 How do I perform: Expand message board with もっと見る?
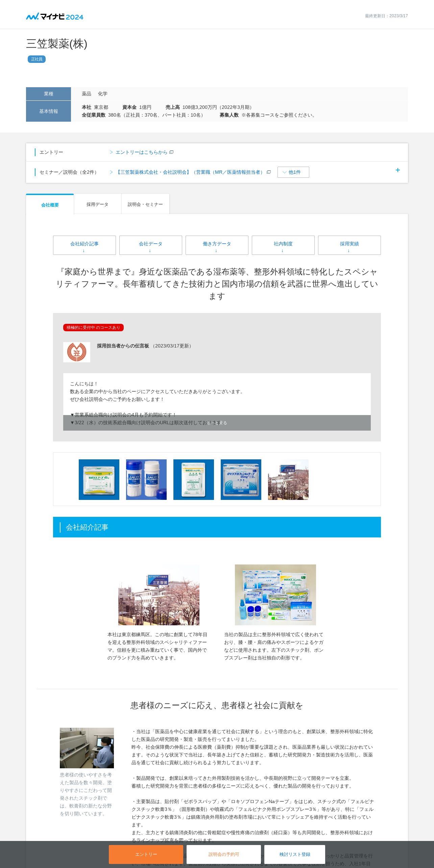pos(217,423)
